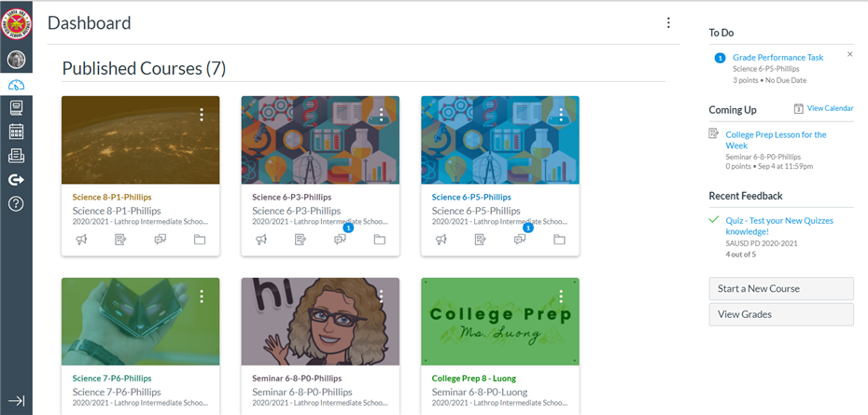Open Discussions icon with badge on Science 6-P5-Phillips
This screenshot has width=868, height=415.
coord(520,239)
